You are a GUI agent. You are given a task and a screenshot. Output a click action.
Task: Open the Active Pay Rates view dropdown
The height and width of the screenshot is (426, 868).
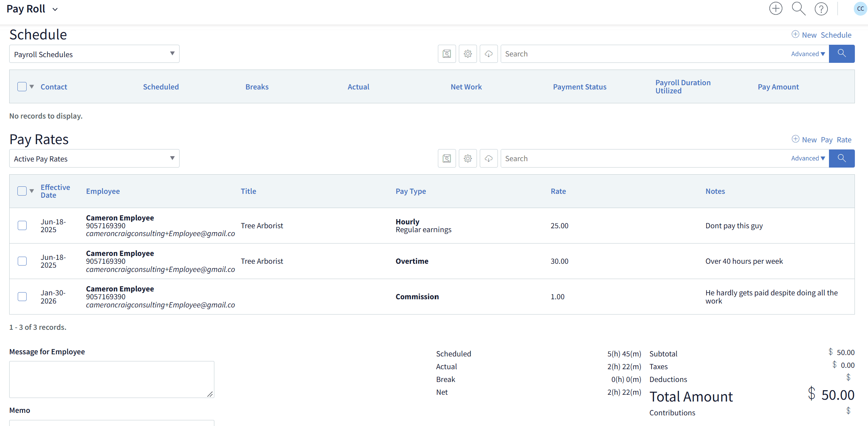click(x=94, y=158)
